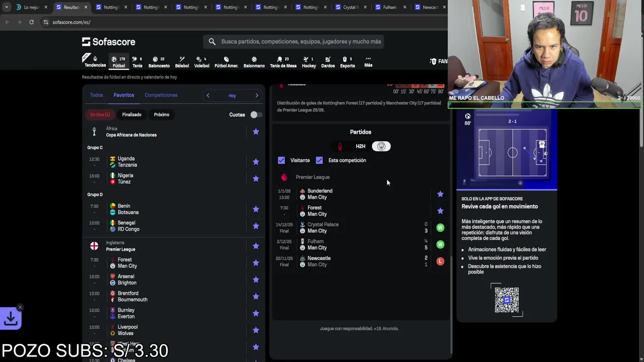Viewport: 644px width, 362px height.
Task: Click the H2H label
Action: point(360,146)
